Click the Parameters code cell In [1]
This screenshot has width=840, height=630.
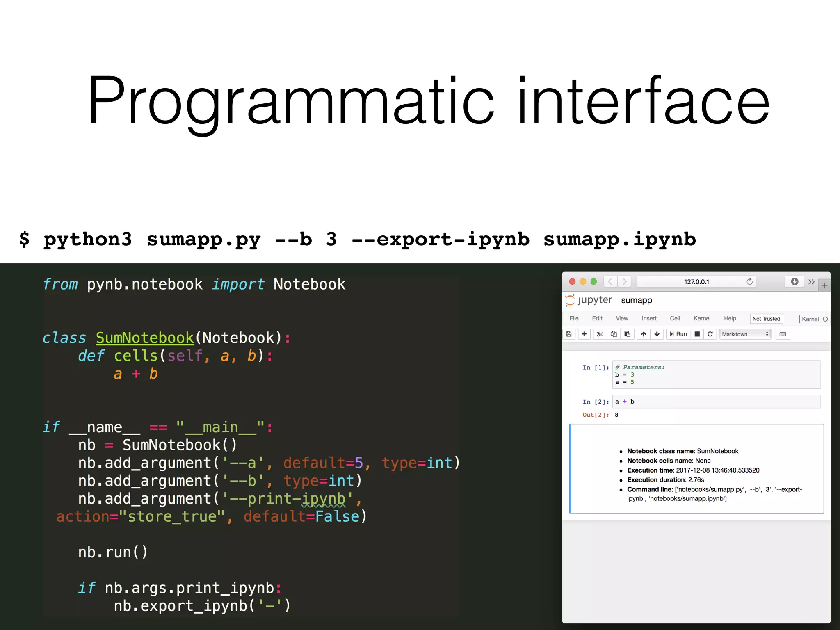point(716,374)
